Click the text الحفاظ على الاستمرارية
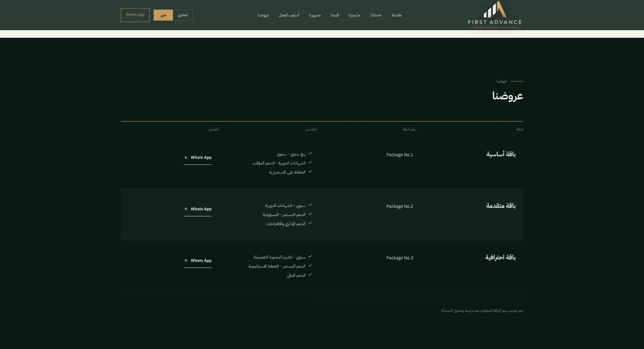Image resolution: width=644 pixels, height=349 pixels. tap(287, 172)
